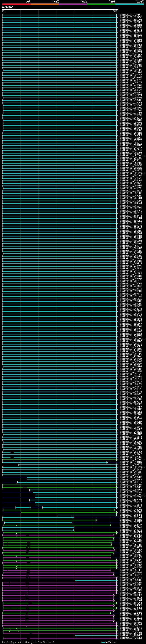Click the purple ~60% identity legend segment
The height and width of the screenshot is (644, 146).
[x=73, y=4]
